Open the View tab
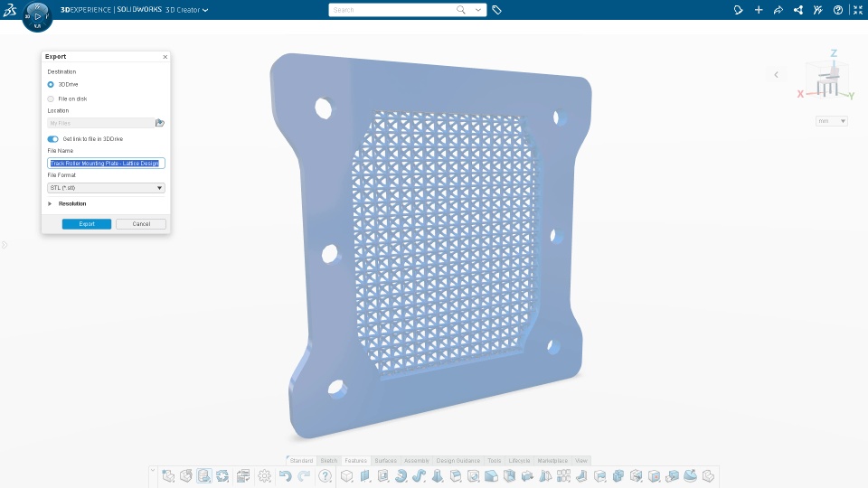This screenshot has width=868, height=488. [x=580, y=460]
